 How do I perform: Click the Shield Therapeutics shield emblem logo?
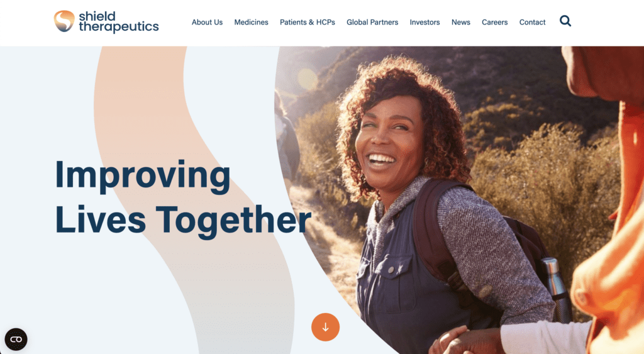(64, 21)
